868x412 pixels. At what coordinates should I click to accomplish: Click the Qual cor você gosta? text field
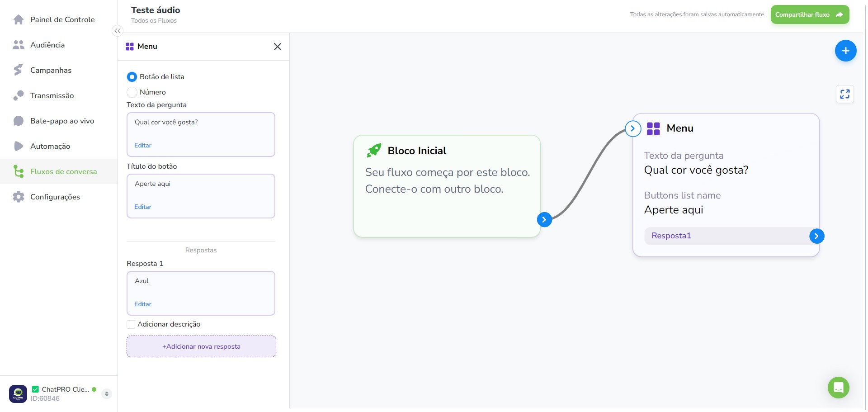201,134
